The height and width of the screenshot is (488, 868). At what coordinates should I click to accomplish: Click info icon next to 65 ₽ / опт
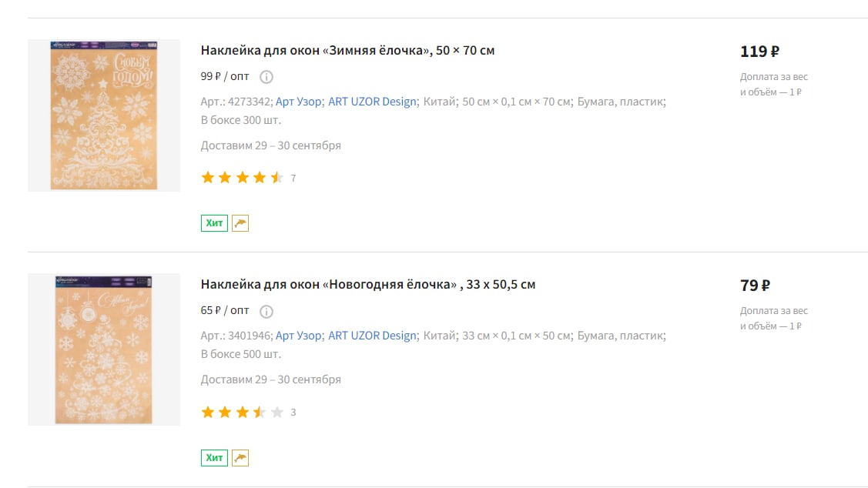(266, 312)
